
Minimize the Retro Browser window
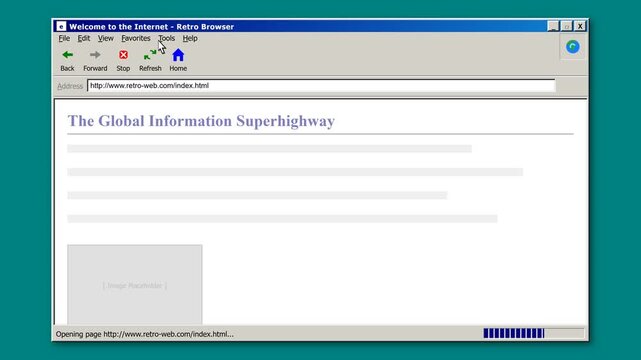553,26
